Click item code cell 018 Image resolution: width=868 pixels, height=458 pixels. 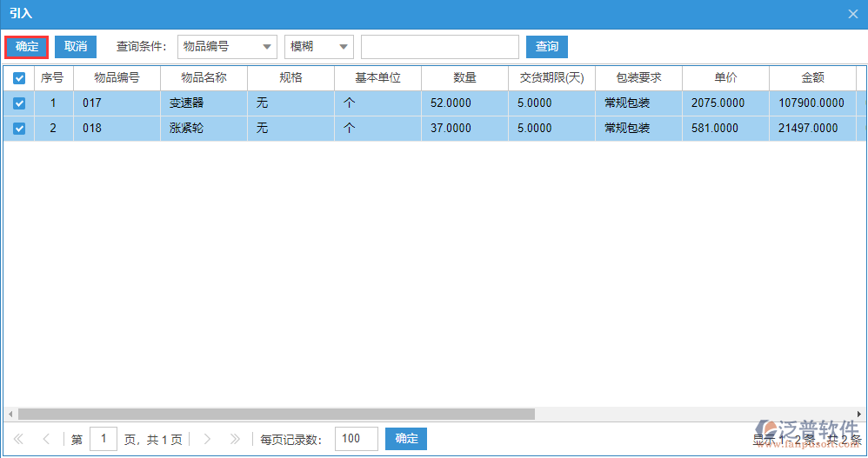click(117, 129)
